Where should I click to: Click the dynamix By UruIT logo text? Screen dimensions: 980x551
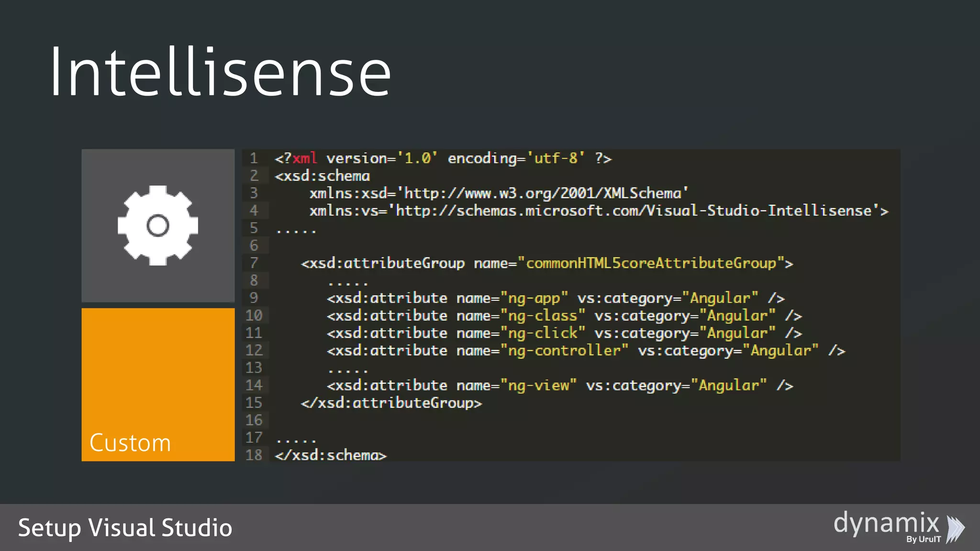(887, 527)
